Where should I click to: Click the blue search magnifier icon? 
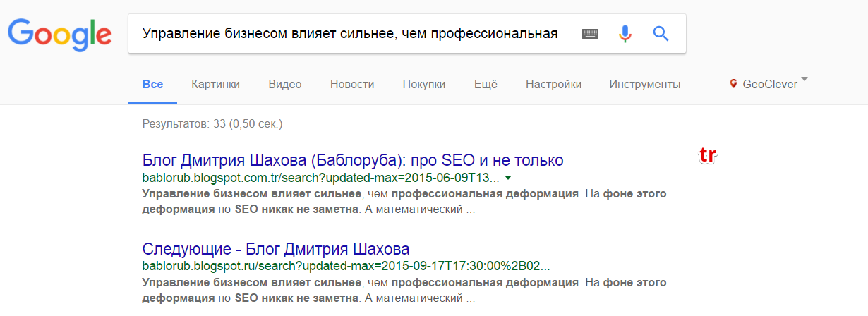(x=661, y=33)
